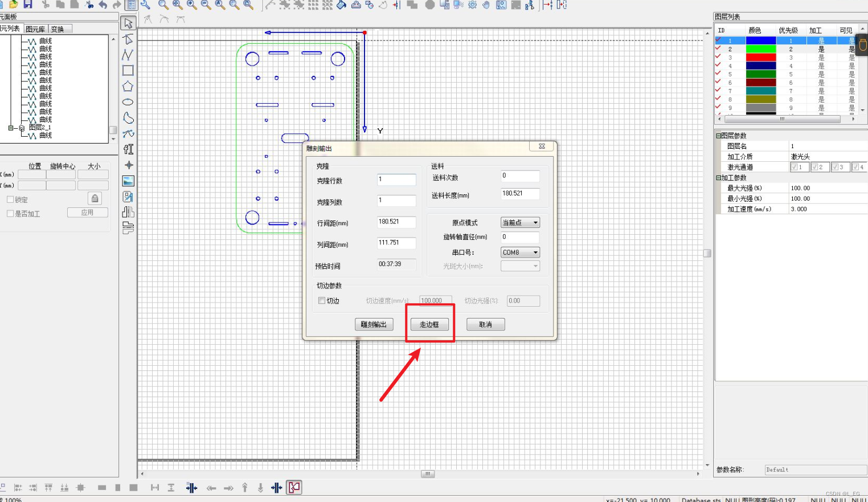Select the Bezier curve tool

pyautogui.click(x=128, y=134)
